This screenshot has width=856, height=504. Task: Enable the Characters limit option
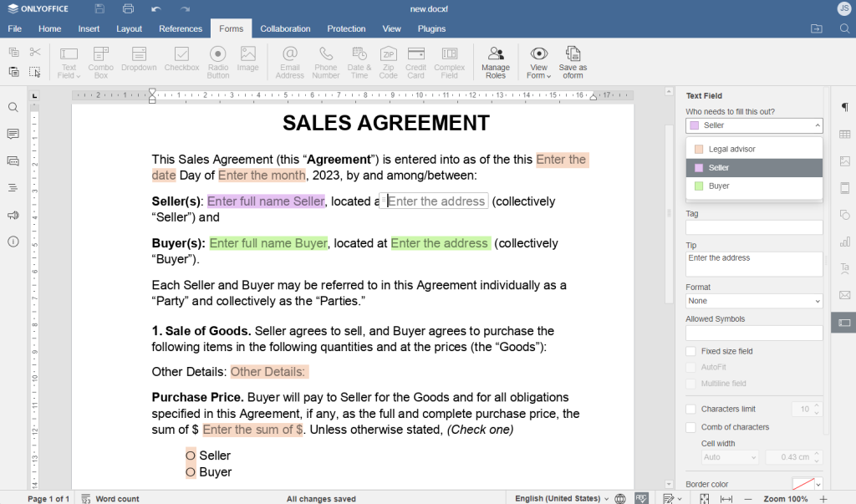[690, 409]
